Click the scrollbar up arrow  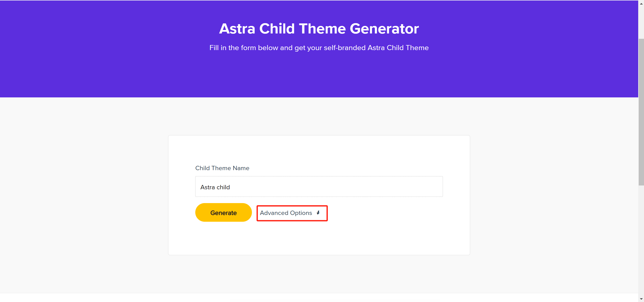click(x=641, y=4)
